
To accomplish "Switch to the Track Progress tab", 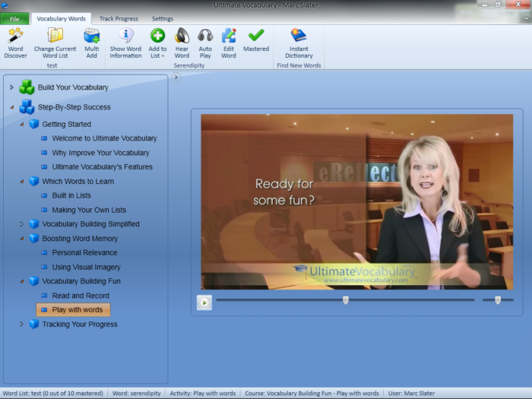I will point(119,19).
